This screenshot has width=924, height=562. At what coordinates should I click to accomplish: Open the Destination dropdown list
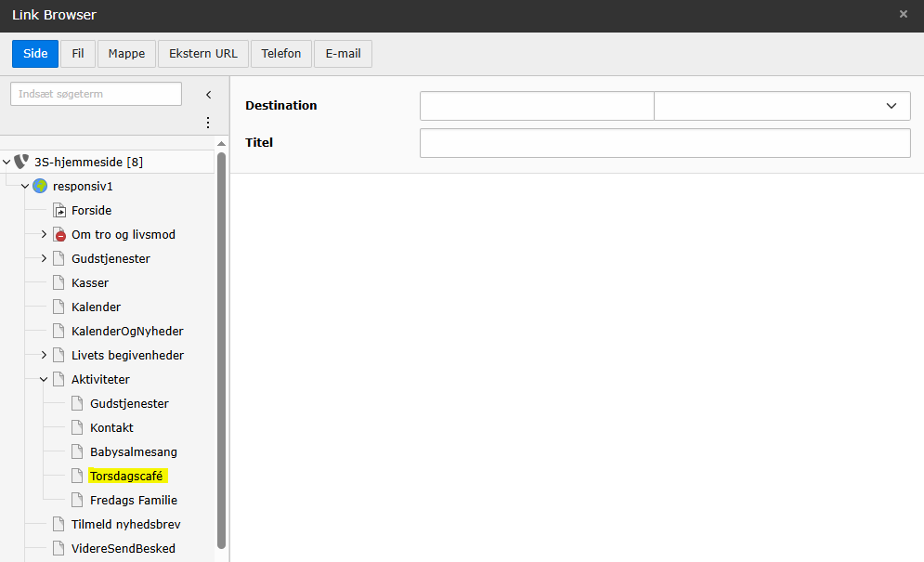[x=782, y=106]
